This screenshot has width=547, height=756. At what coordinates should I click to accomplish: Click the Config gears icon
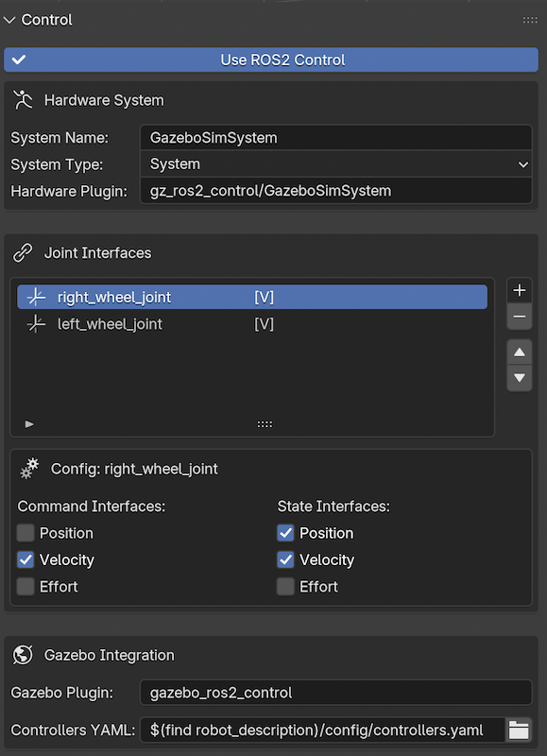(29, 469)
